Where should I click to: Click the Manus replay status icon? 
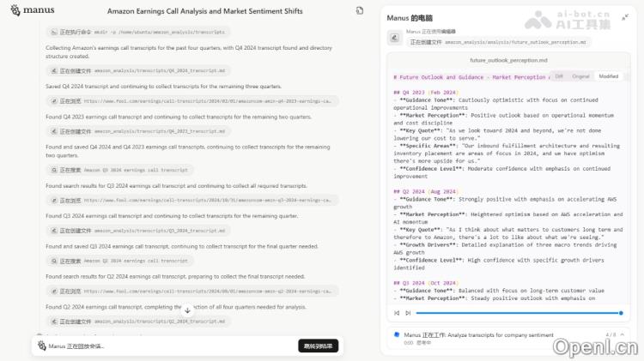coord(40,346)
